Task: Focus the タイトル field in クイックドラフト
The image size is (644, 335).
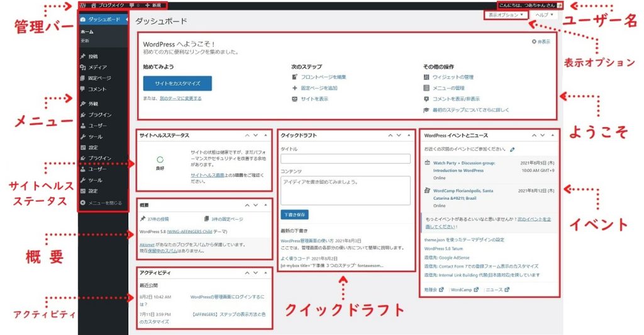Action: click(345, 159)
